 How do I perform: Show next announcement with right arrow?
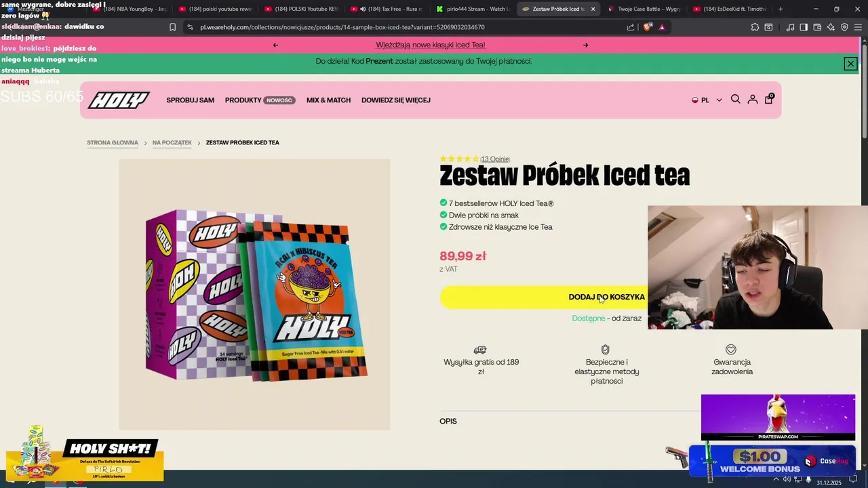(x=585, y=45)
